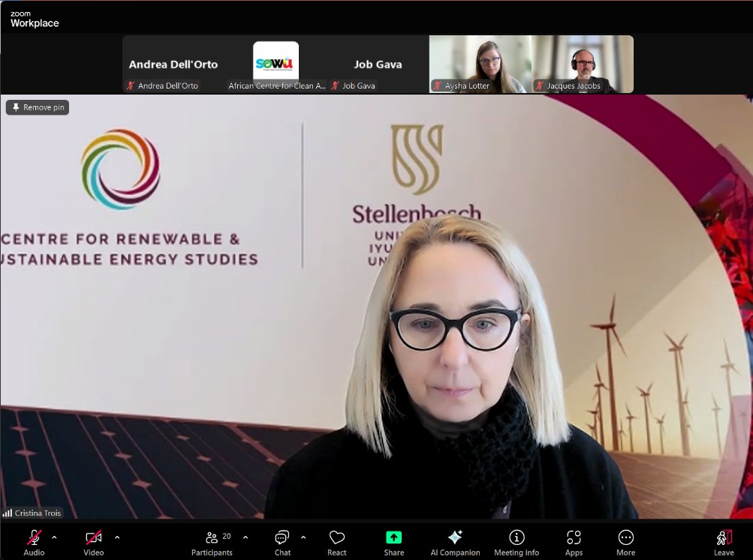This screenshot has width=753, height=560.
Task: Select Jacques Jacobs video thumbnail
Action: pos(583,64)
